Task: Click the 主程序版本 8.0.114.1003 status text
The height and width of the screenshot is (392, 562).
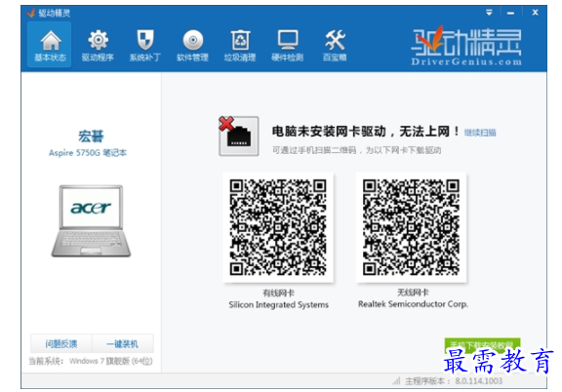Action: (454, 381)
